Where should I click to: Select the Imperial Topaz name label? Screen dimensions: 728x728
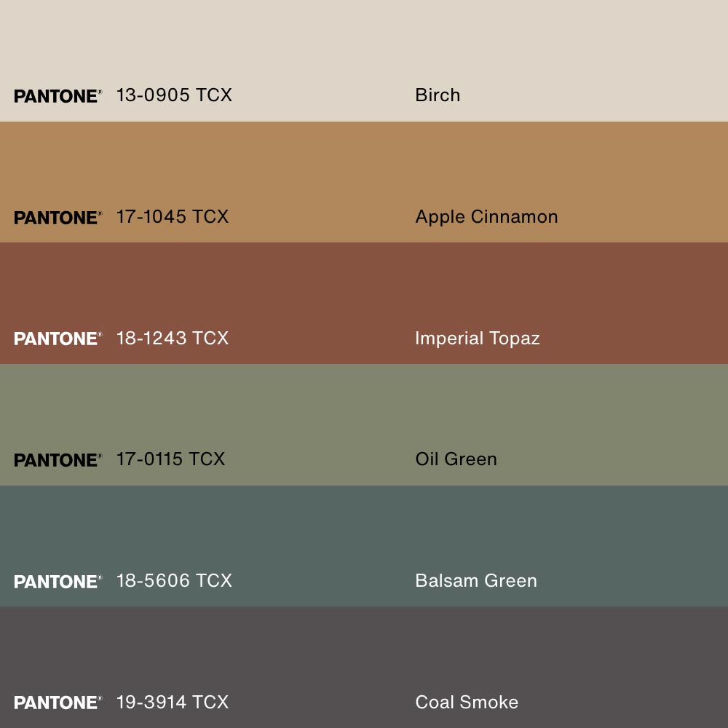point(477,339)
